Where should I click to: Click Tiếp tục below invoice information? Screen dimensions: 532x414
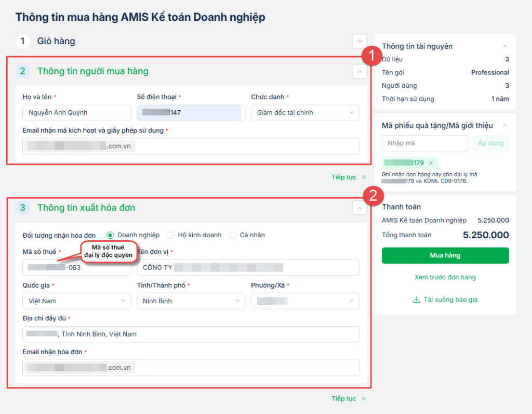(349, 398)
